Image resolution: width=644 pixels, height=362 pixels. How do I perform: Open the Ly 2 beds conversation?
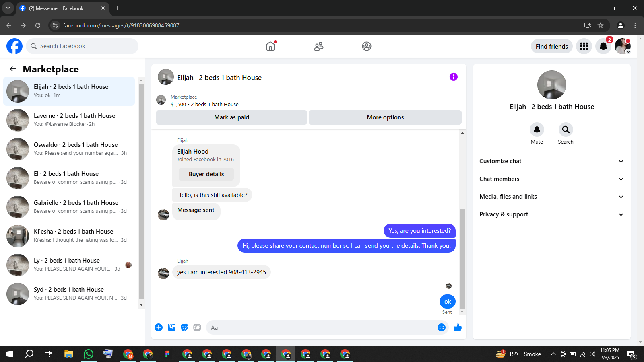(x=69, y=265)
